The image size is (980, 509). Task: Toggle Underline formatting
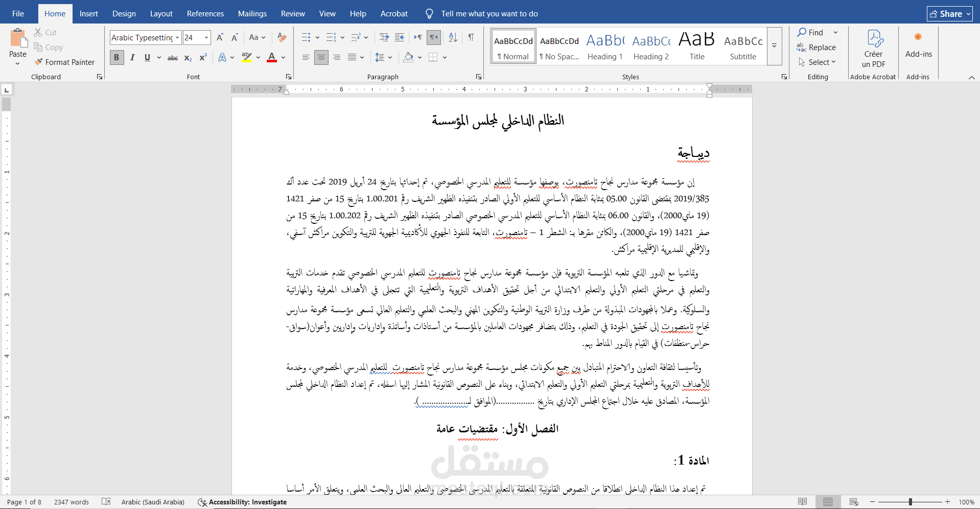pyautogui.click(x=147, y=57)
